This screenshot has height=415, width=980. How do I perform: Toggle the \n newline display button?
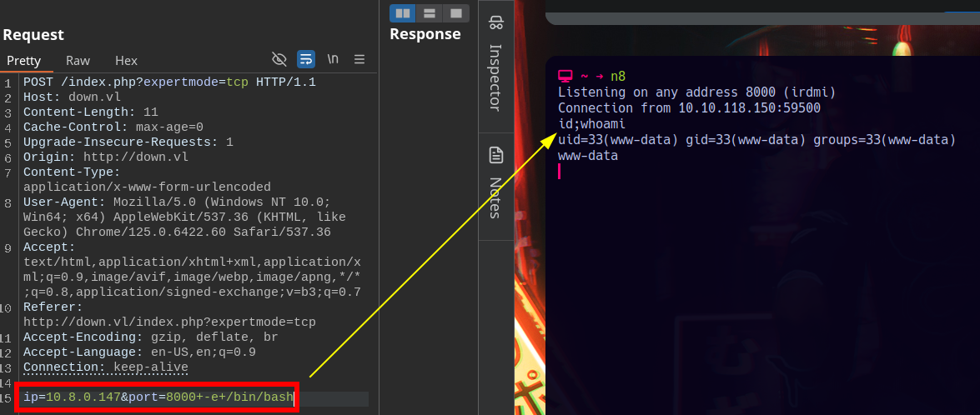click(x=333, y=59)
